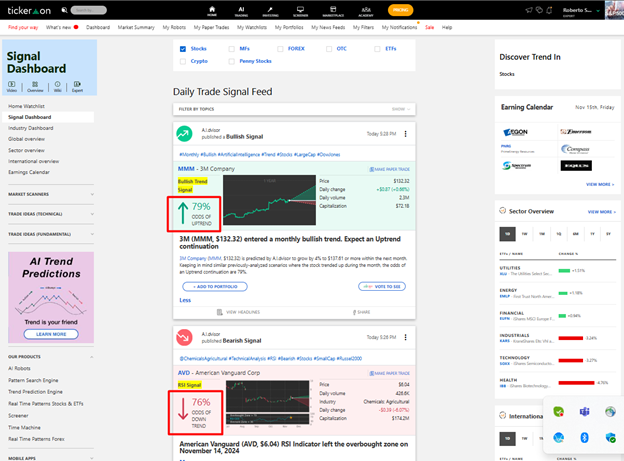Expand Market Scanners section in sidebar
This screenshot has height=461, width=624.
pyautogui.click(x=51, y=194)
